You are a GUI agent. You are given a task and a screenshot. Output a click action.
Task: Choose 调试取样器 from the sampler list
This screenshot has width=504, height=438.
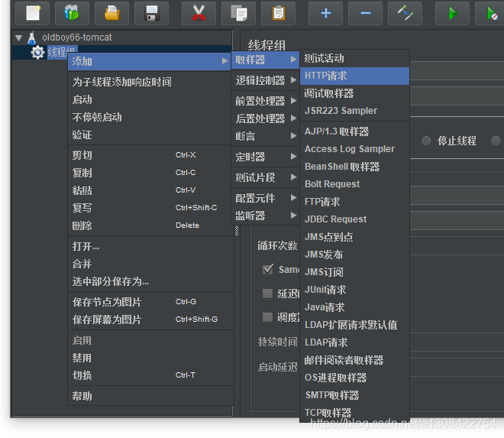click(354, 93)
